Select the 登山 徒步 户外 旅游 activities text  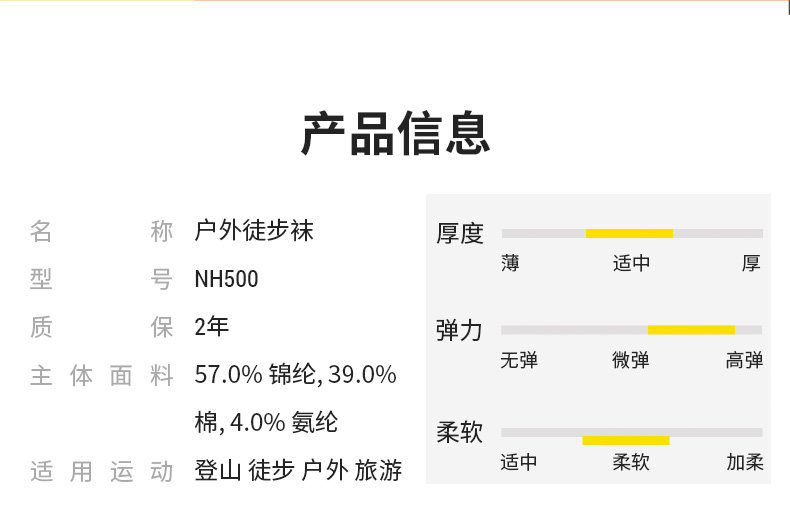click(298, 471)
